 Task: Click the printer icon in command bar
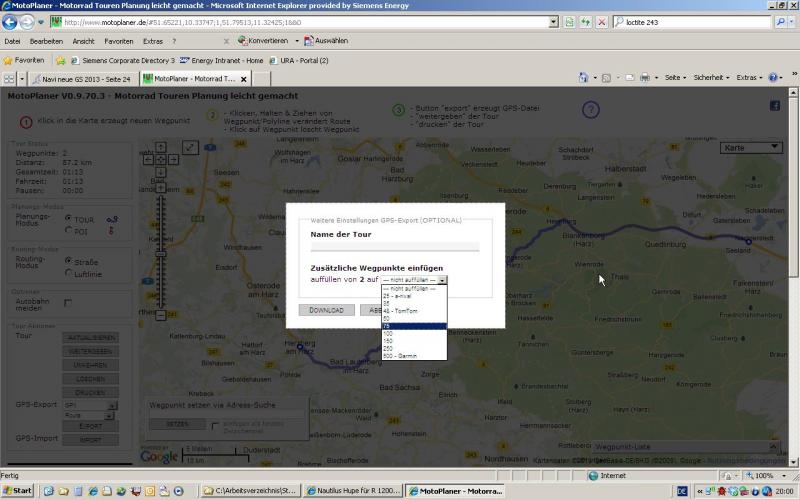645,78
